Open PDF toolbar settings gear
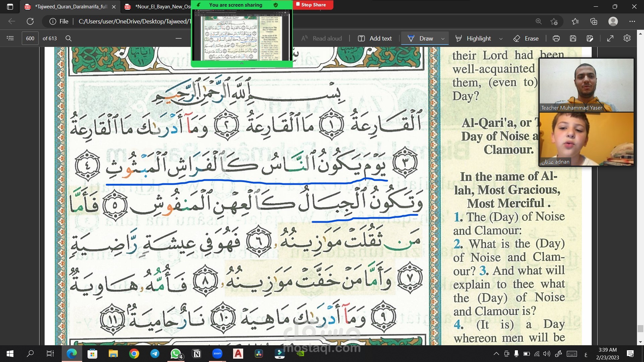Viewport: 644px width, 362px height. click(x=627, y=38)
